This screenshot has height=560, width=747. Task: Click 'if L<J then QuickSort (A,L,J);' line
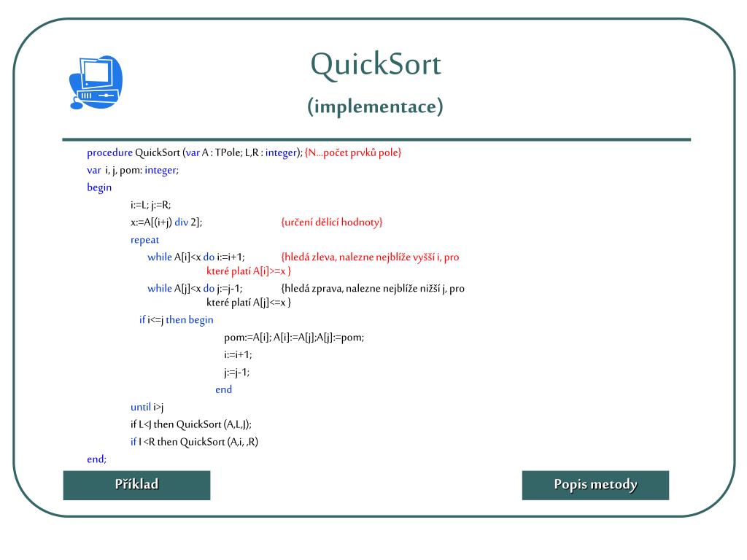click(x=191, y=424)
